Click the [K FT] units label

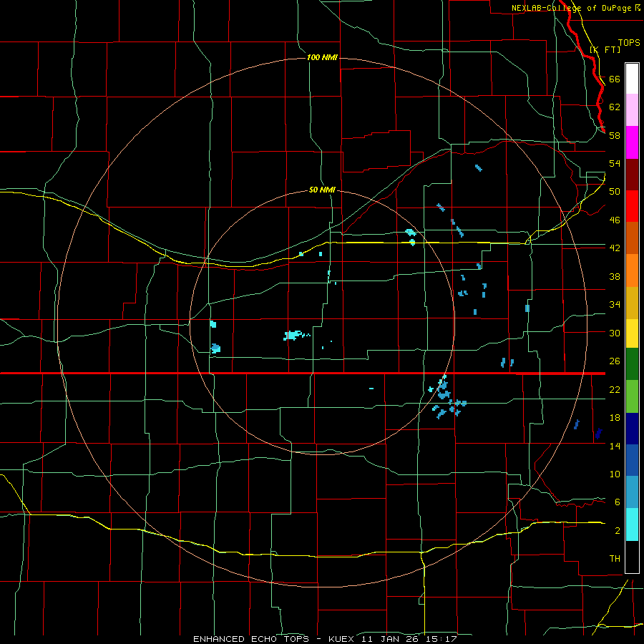click(605, 49)
